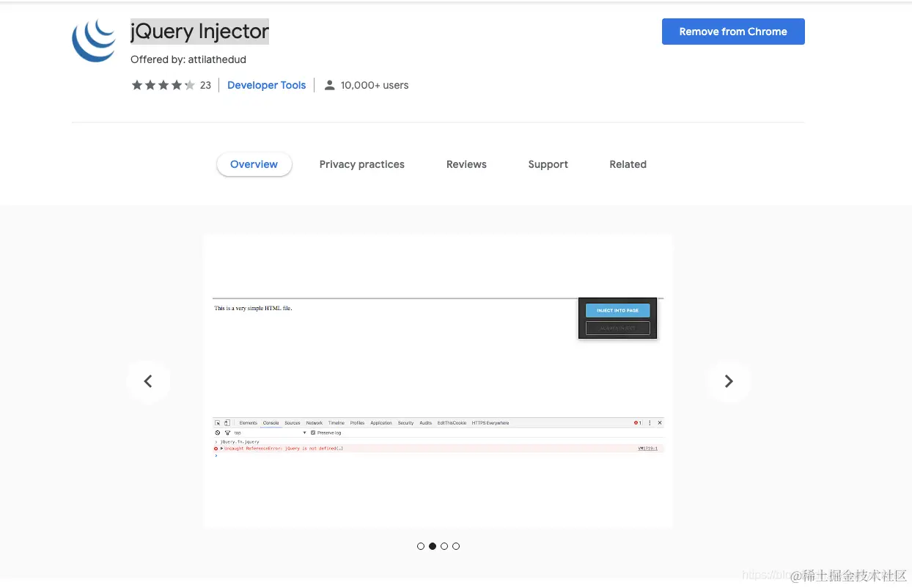This screenshot has height=588, width=912.
Task: Click the red error count indicator
Action: tap(638, 423)
